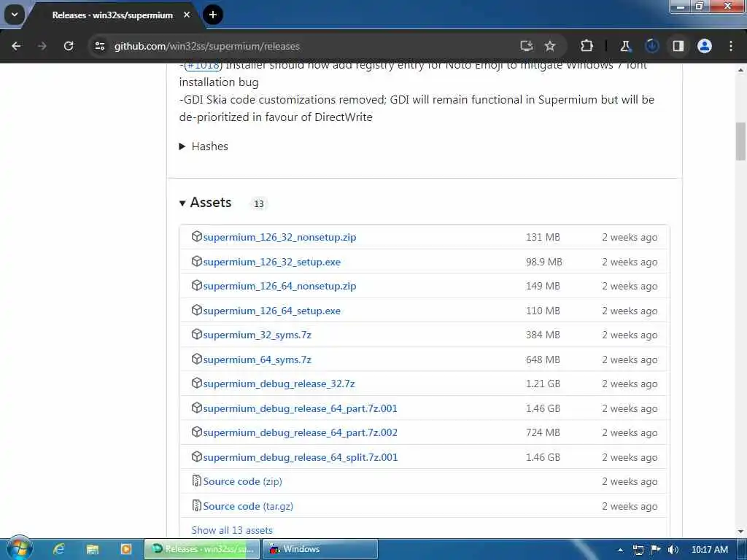Click zip file icon beside Source code (tar.gz)
The height and width of the screenshot is (560, 747).
click(x=196, y=505)
